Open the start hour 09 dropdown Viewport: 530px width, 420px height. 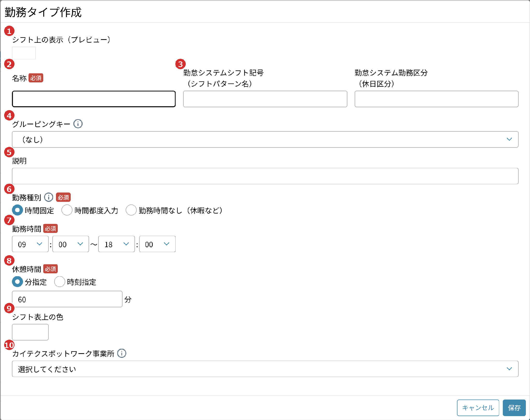click(30, 244)
